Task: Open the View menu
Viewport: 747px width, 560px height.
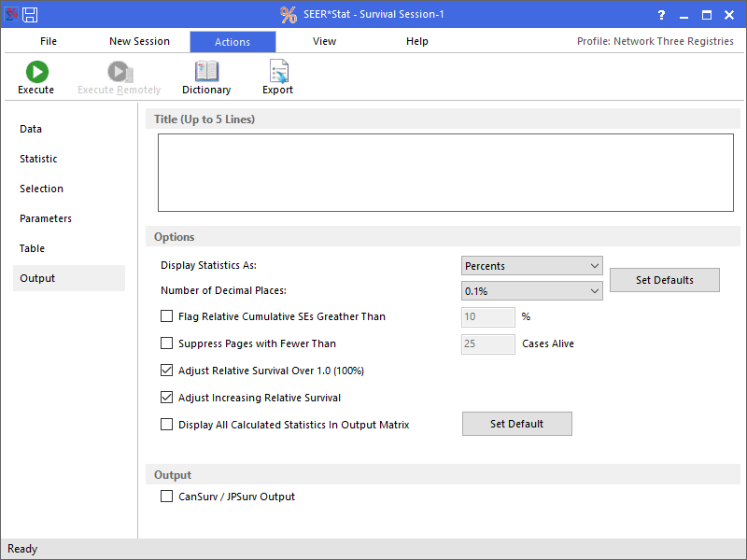Action: coord(325,41)
